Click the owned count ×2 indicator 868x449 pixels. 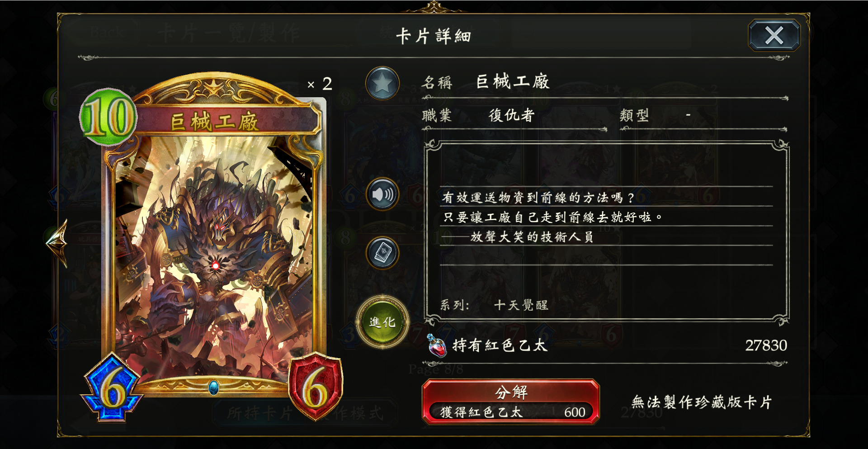coord(320,84)
